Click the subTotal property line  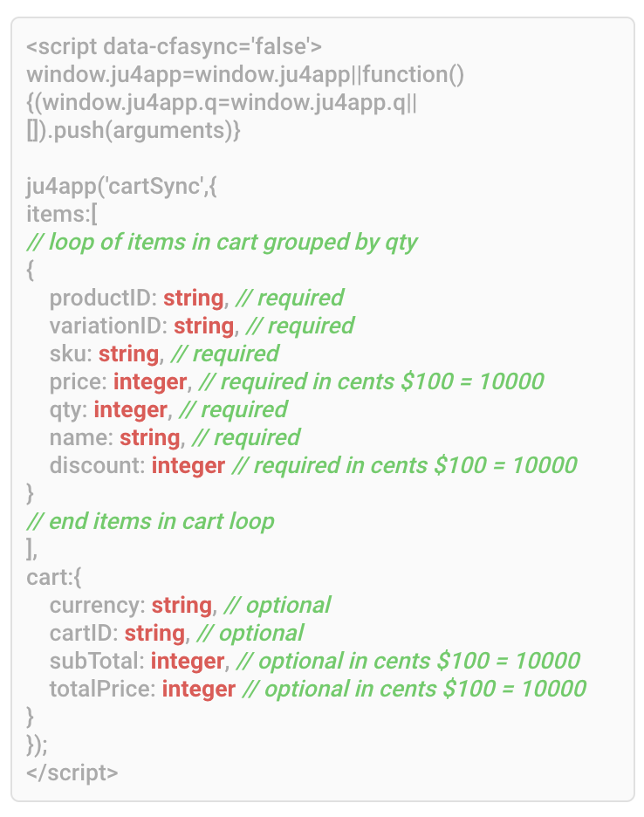314,661
